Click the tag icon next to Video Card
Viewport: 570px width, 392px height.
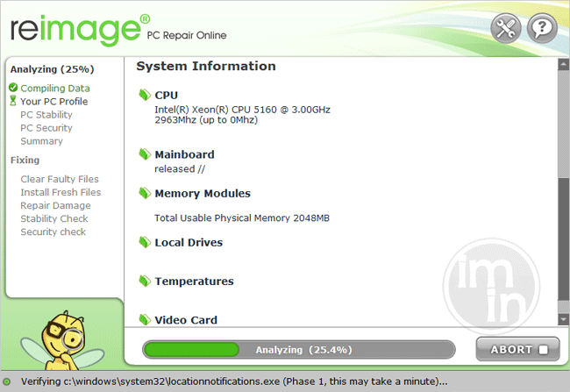(145, 319)
